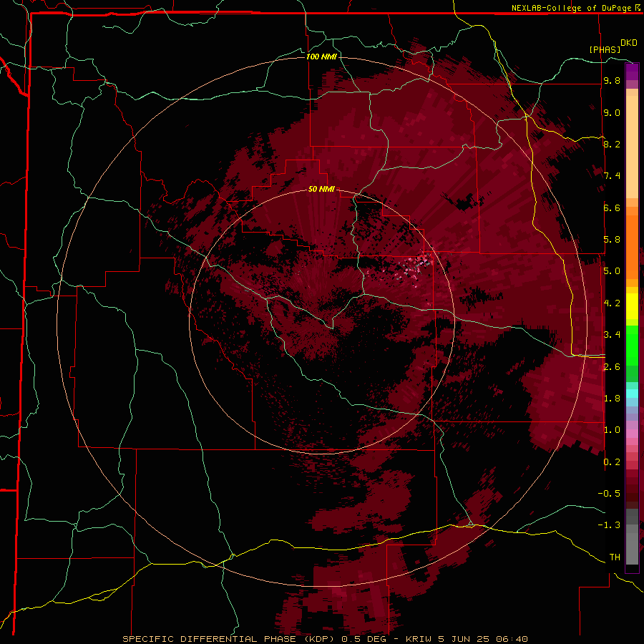
Task: Select the 8.2 scale value
Action: [612, 144]
